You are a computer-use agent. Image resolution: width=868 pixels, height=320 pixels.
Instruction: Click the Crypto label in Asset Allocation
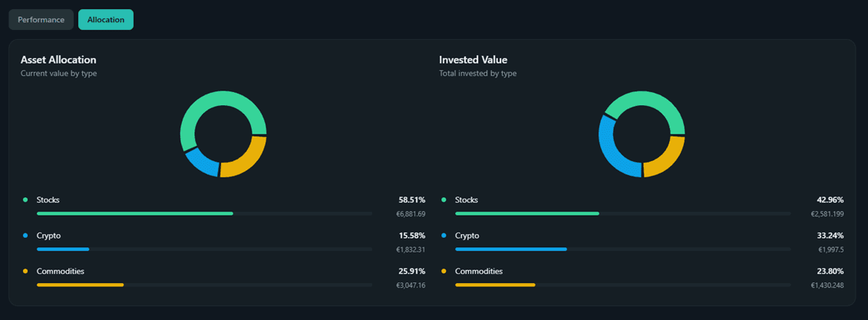click(48, 236)
